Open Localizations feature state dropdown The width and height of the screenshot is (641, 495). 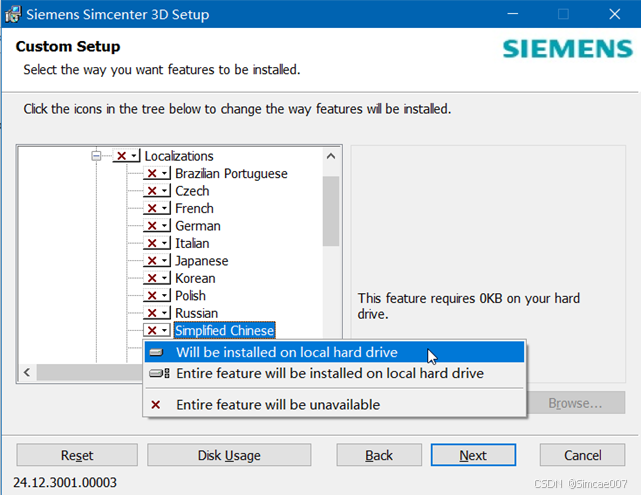tap(127, 156)
